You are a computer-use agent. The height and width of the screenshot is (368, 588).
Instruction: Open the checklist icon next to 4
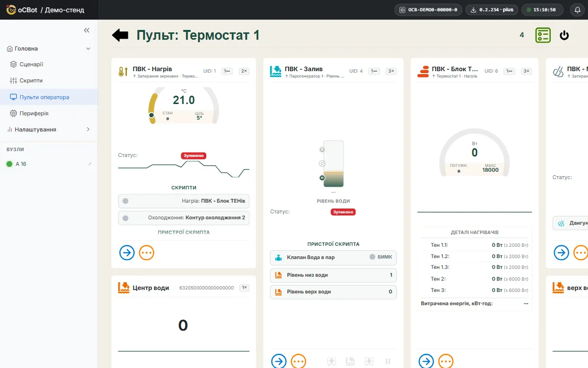click(543, 35)
